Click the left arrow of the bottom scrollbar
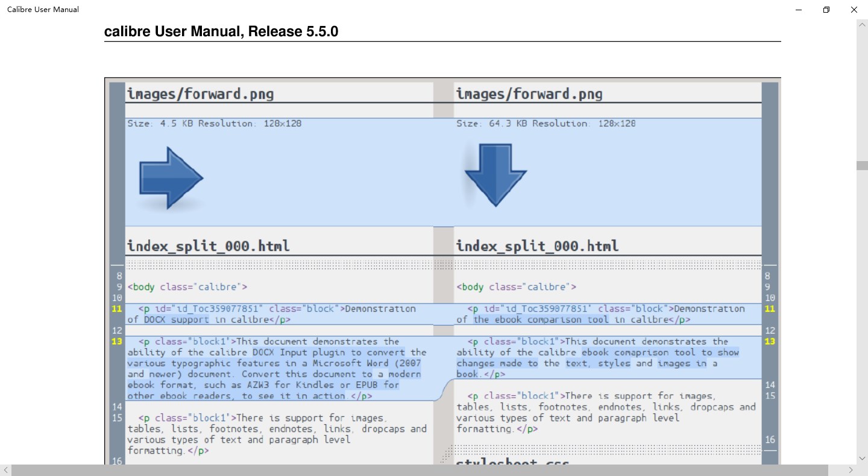The image size is (868, 476). pos(5,470)
